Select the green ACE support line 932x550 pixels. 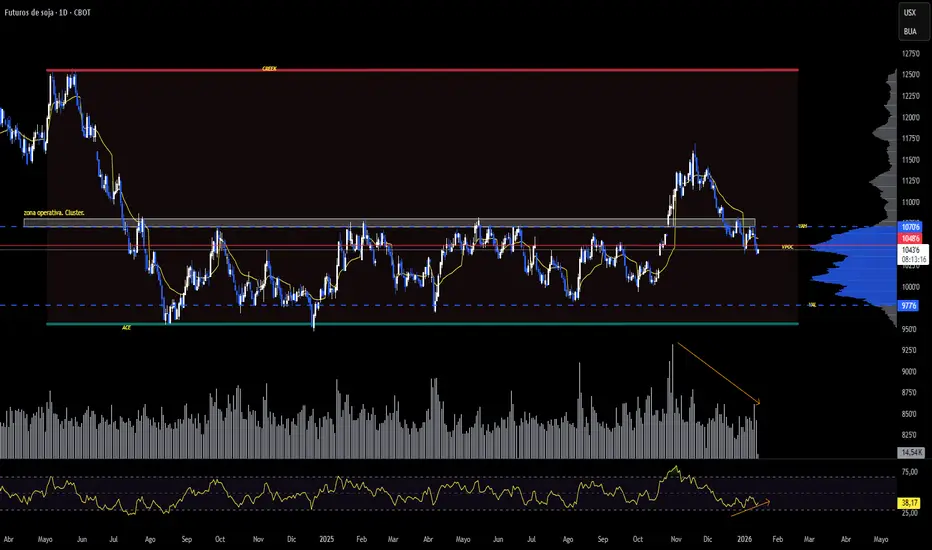click(422, 324)
